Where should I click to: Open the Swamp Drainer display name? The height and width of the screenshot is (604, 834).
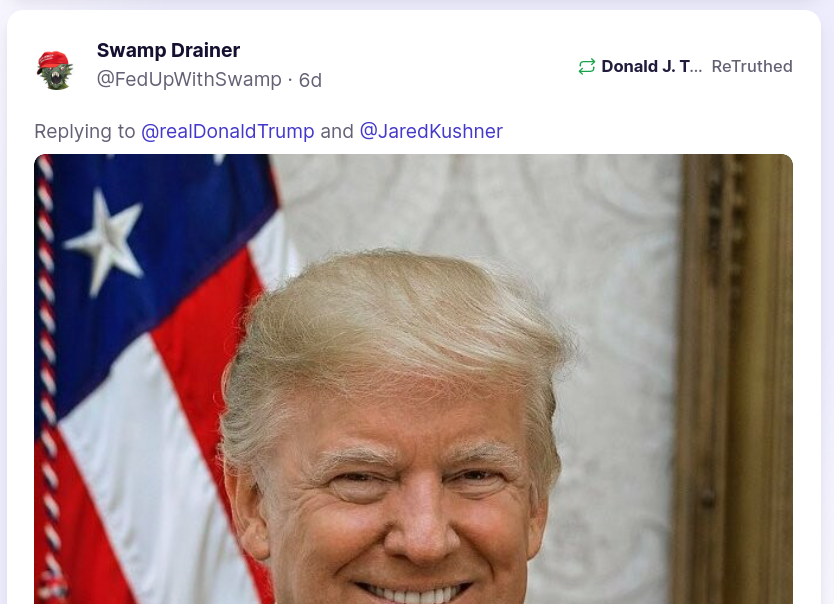point(168,50)
